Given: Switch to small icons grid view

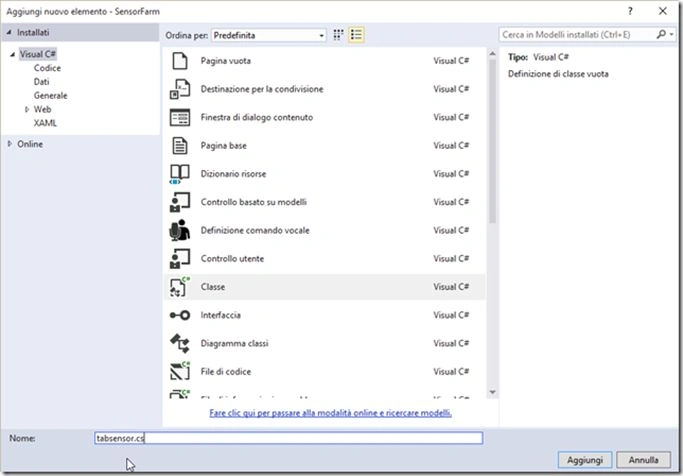Looking at the screenshot, I should point(338,35).
